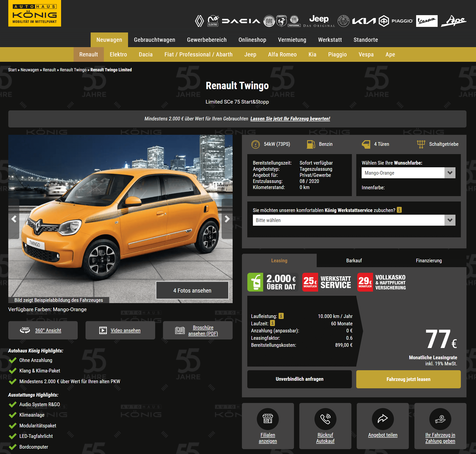Select Piaggio in the brand submenu
Image resolution: width=476 pixels, height=454 pixels.
pos(337,54)
